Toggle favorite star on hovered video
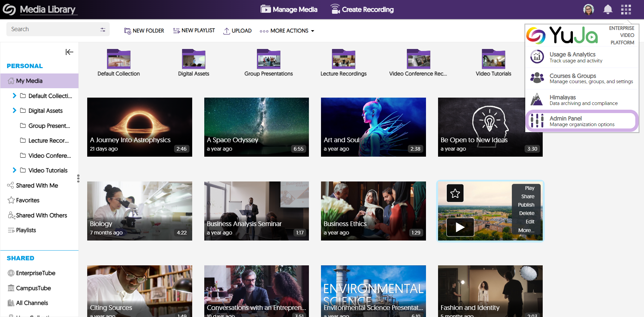The height and width of the screenshot is (317, 644). pyautogui.click(x=455, y=193)
